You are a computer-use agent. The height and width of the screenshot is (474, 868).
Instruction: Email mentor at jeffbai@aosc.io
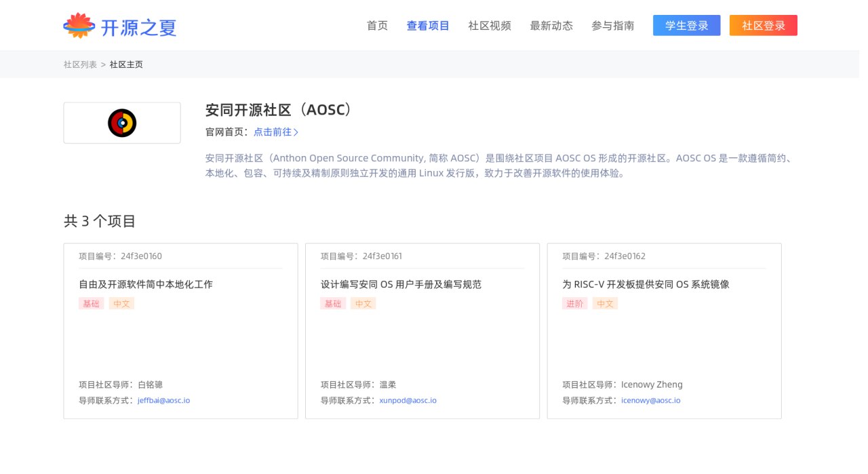(163, 401)
